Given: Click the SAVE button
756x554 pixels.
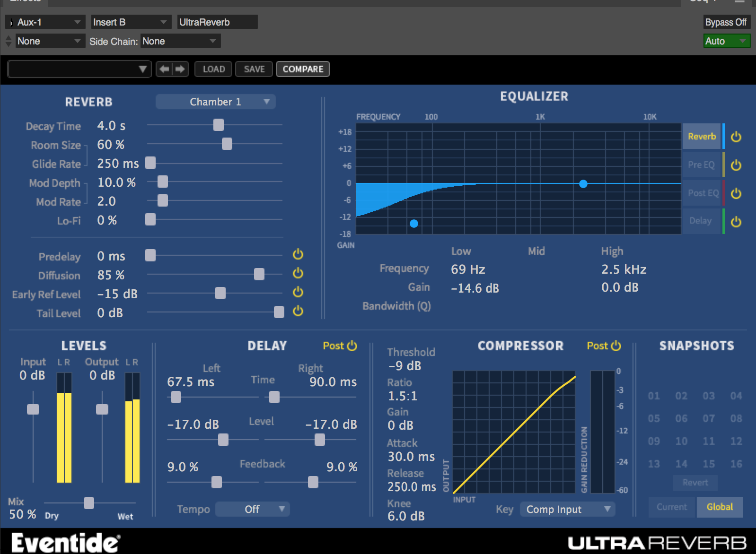Looking at the screenshot, I should pos(255,69).
